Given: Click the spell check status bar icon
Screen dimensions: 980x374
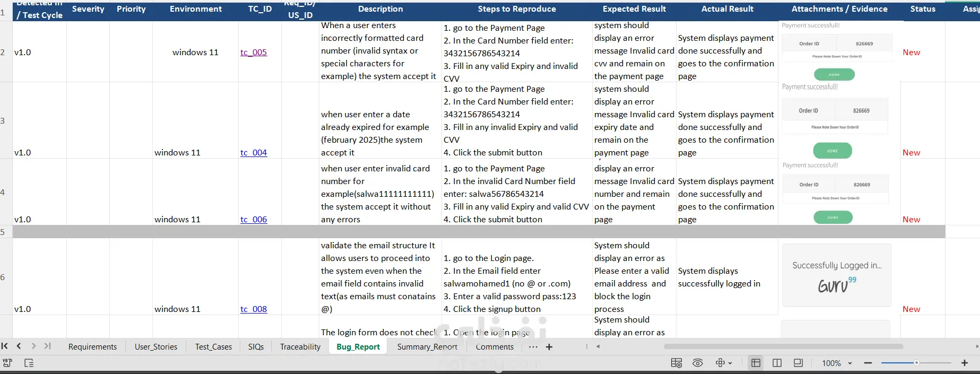Looking at the screenshot, I should pyautogui.click(x=7, y=363).
